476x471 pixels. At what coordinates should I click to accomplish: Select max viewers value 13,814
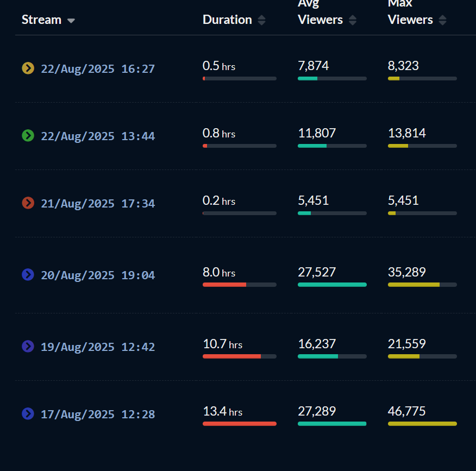tap(407, 133)
